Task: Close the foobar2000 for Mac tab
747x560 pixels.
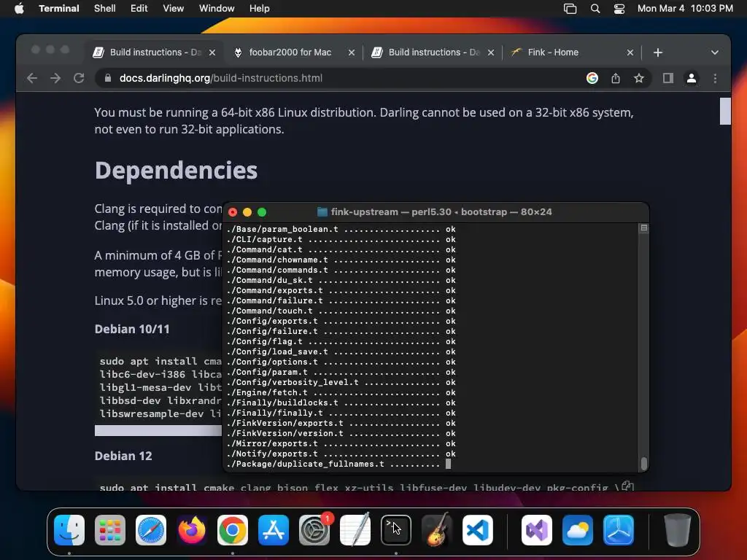Action: click(352, 52)
